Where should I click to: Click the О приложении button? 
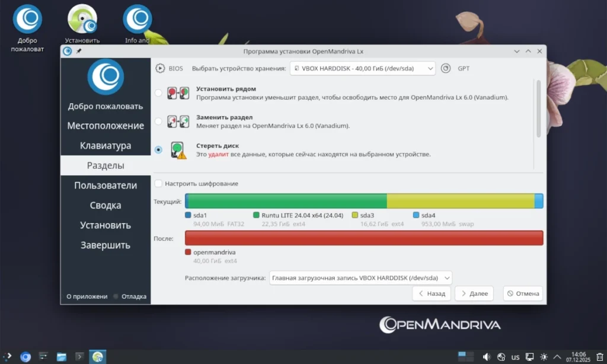click(x=87, y=296)
